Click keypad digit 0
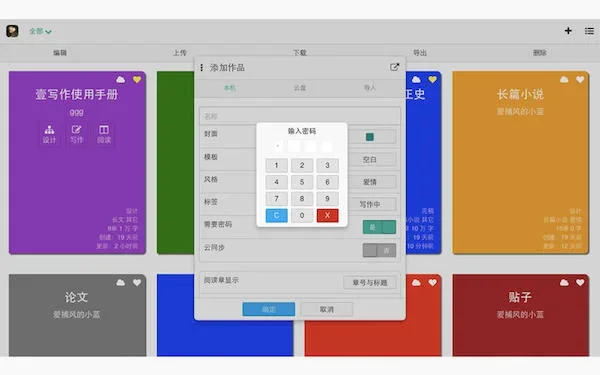600x375 pixels. tap(302, 215)
